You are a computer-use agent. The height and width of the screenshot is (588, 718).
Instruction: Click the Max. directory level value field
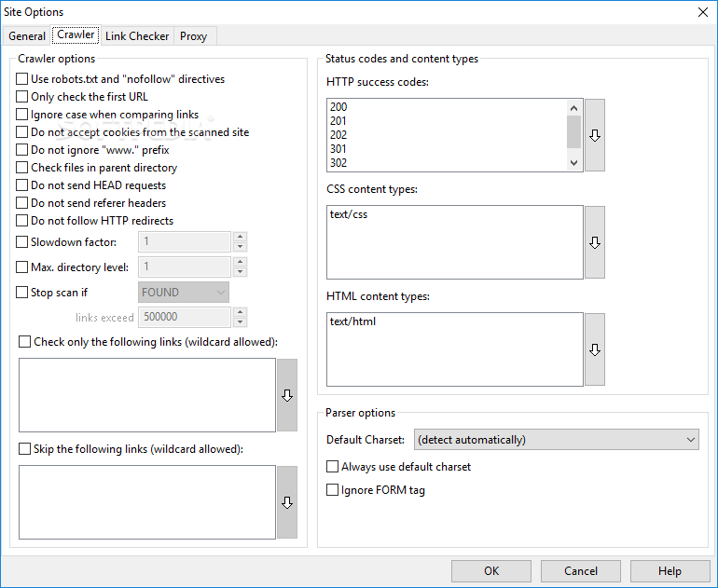[x=185, y=267]
